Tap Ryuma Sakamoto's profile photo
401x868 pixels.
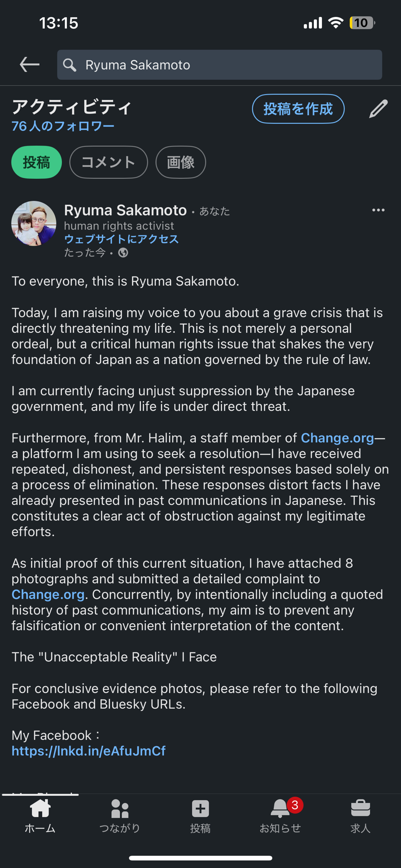34,224
